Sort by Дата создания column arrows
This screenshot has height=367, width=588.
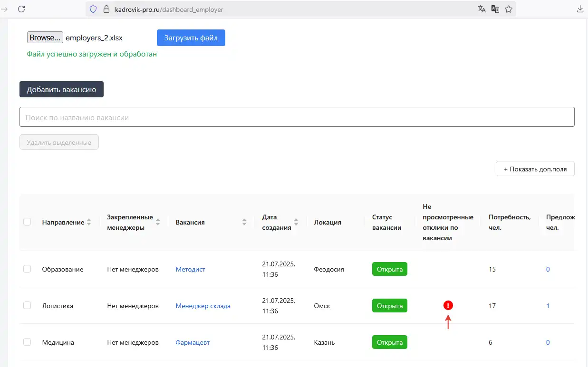(296, 222)
